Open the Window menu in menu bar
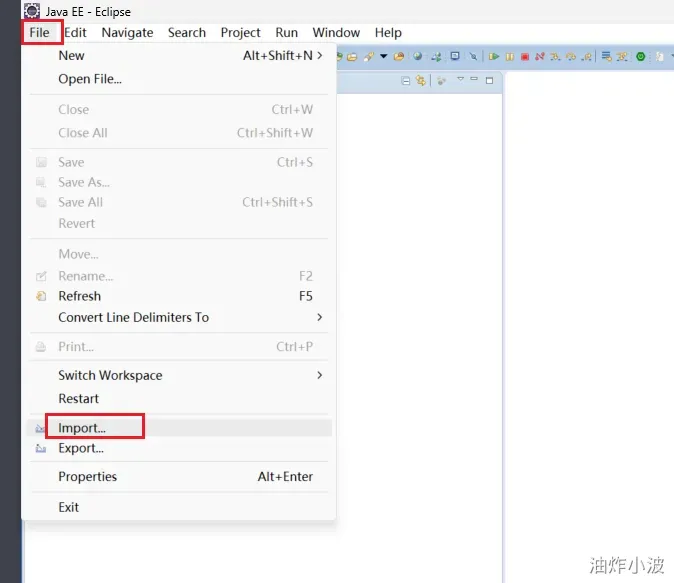 (x=336, y=33)
